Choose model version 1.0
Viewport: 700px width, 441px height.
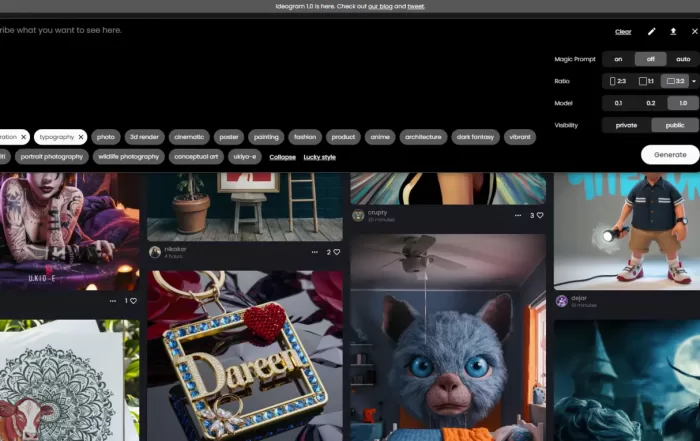coord(683,103)
